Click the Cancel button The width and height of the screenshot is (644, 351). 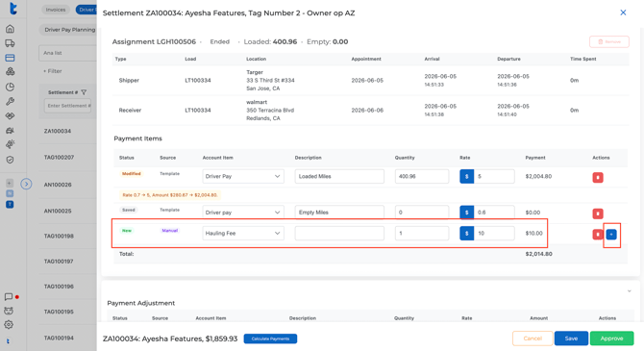tap(533, 338)
